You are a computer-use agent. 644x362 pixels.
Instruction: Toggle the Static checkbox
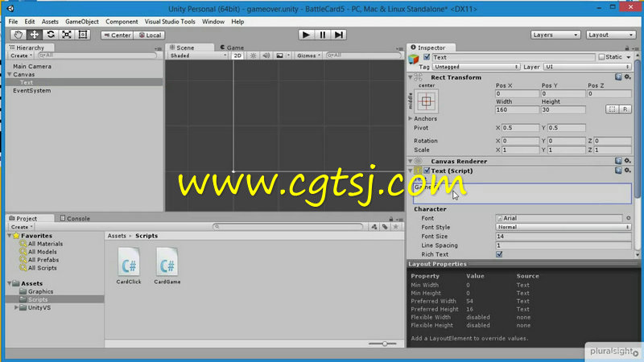pyautogui.click(x=601, y=57)
